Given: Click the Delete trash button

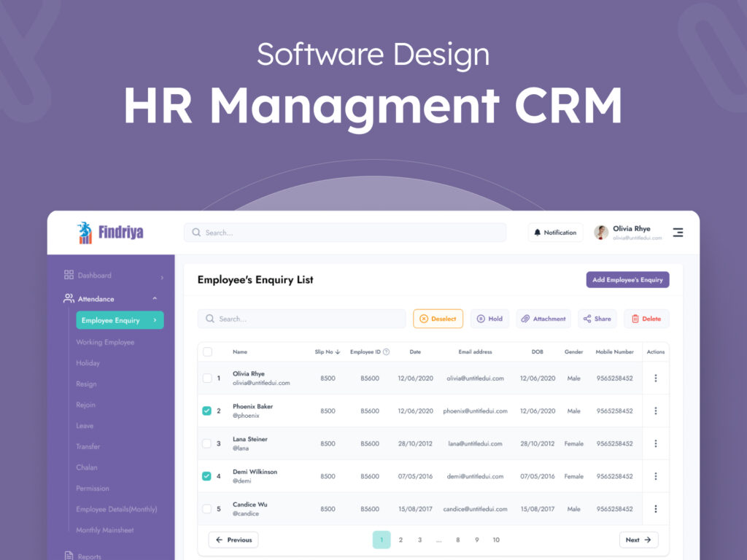Looking at the screenshot, I should coord(646,319).
